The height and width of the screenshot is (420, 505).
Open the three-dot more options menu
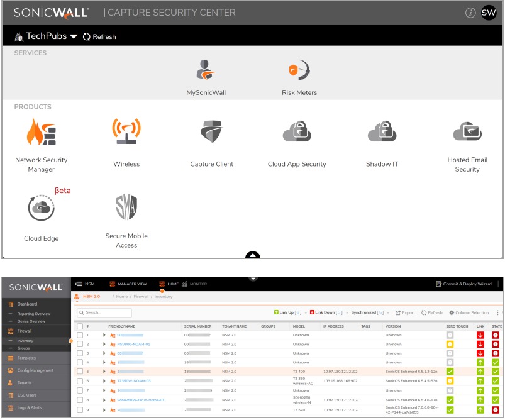(497, 312)
